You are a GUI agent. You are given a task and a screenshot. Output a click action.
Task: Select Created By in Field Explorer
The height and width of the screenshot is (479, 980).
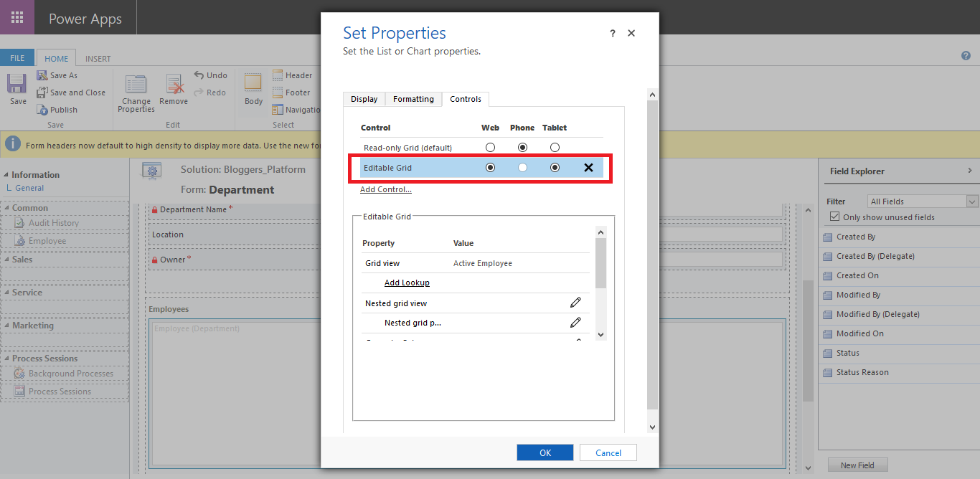click(858, 237)
